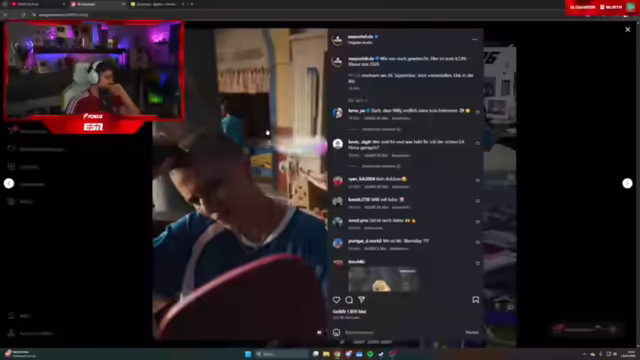This screenshot has height=360, width=640.
Task: Like the comment mentioning Willy and his Icon
Action: pyautogui.click(x=478, y=112)
